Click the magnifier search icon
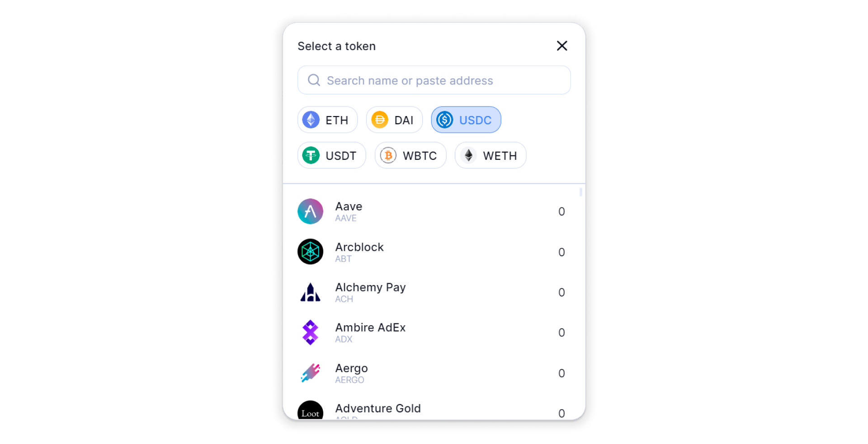The image size is (868, 444). point(314,80)
